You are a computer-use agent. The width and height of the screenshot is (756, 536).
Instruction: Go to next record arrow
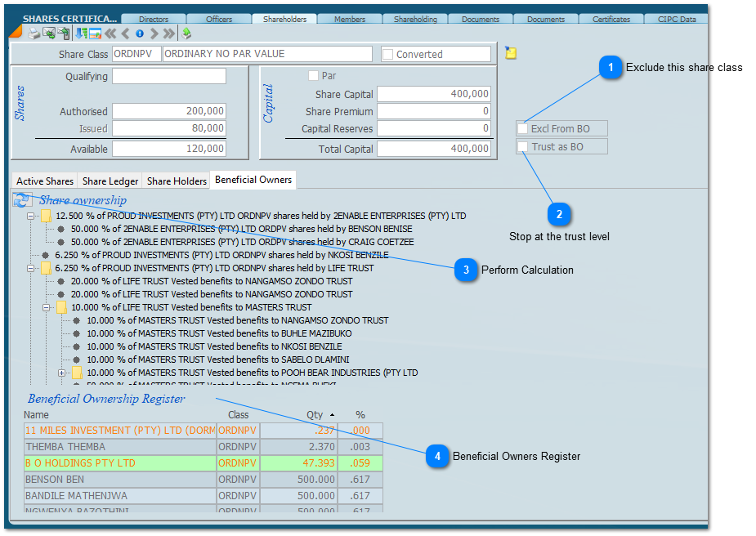pyautogui.click(x=154, y=33)
